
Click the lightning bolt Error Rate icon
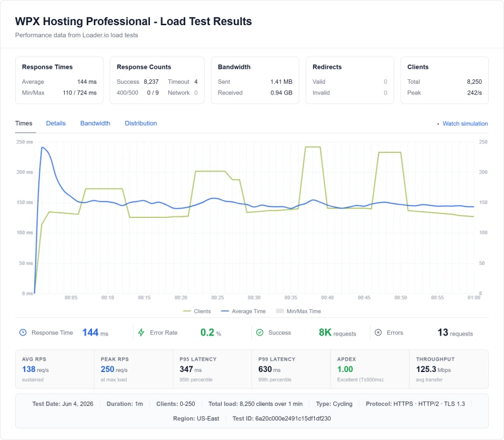pos(141,333)
